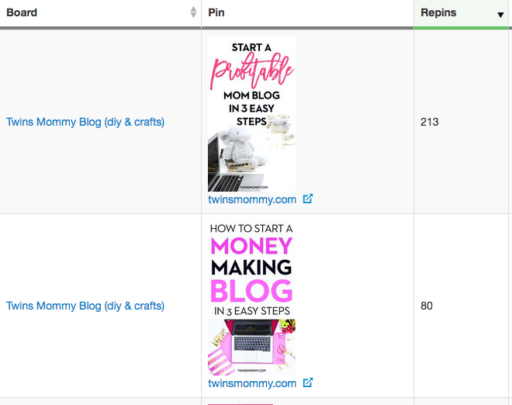Viewport: 512px width, 405px height.
Task: Select the 213 repins count cell
Action: (429, 122)
